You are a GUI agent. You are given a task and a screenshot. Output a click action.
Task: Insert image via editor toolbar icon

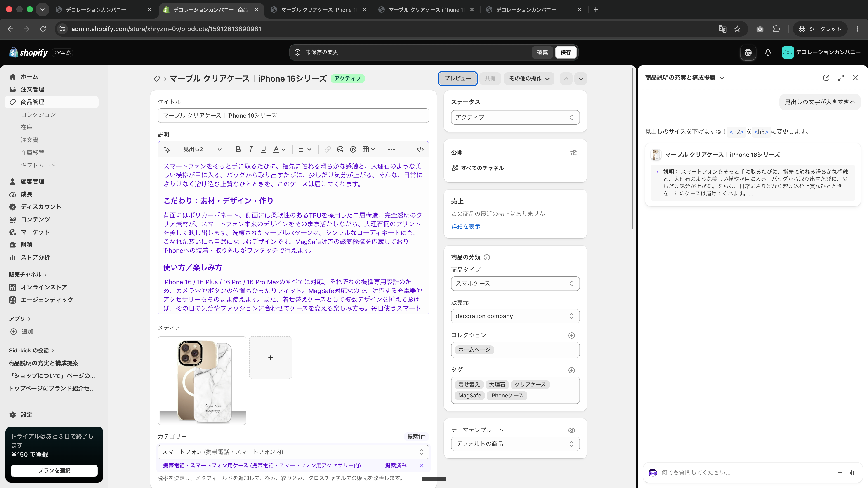coord(340,150)
